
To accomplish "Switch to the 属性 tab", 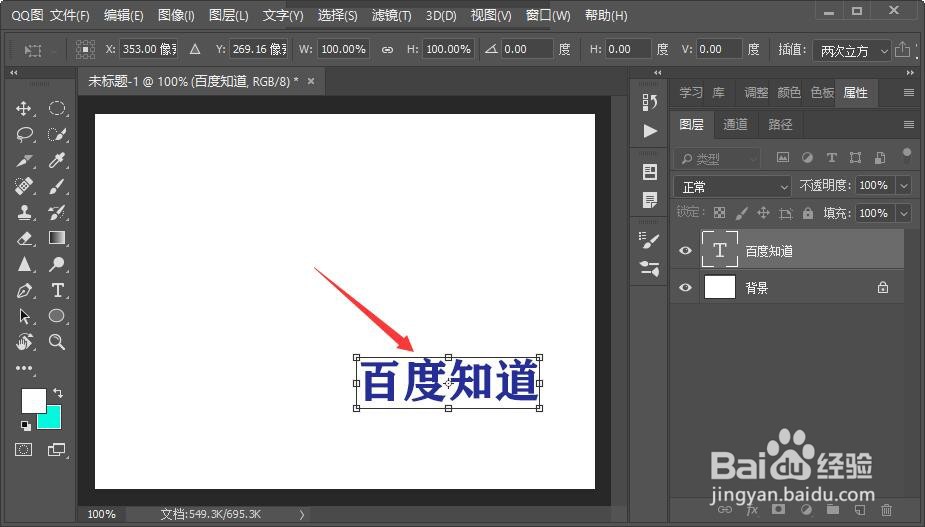I will pos(855,93).
